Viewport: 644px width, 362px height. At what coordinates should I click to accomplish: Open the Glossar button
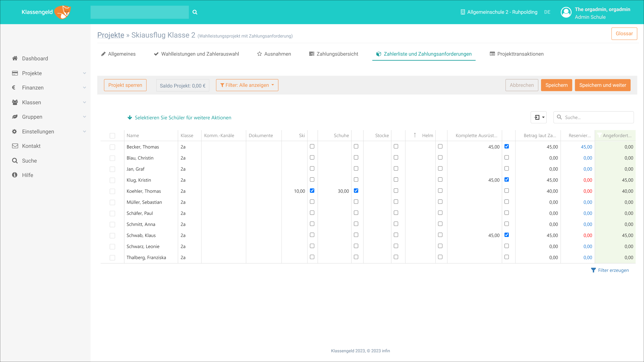[624, 34]
